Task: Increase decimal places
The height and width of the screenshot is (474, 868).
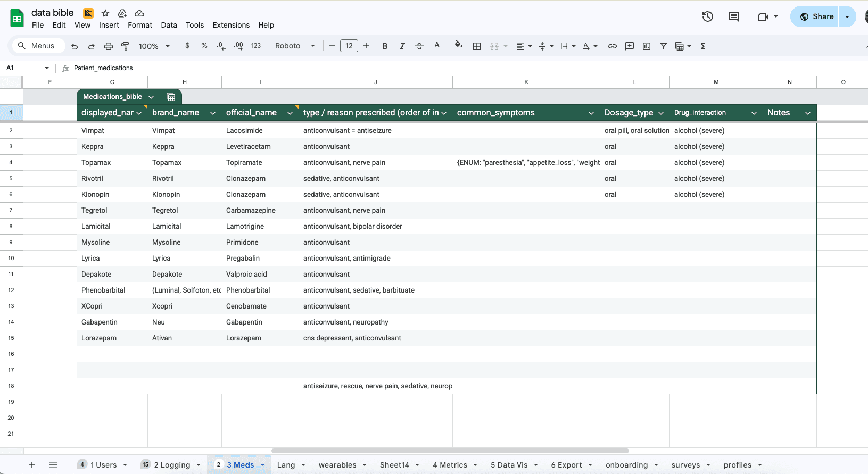Action: pos(238,46)
